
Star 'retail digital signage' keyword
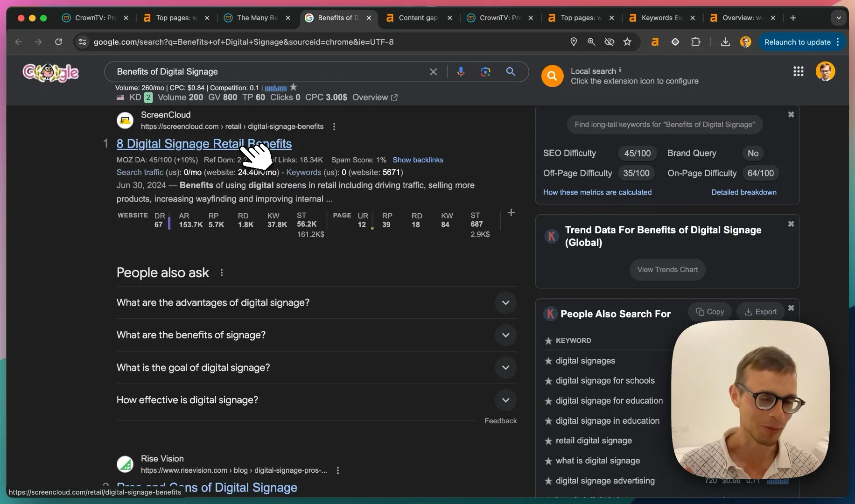tap(548, 441)
